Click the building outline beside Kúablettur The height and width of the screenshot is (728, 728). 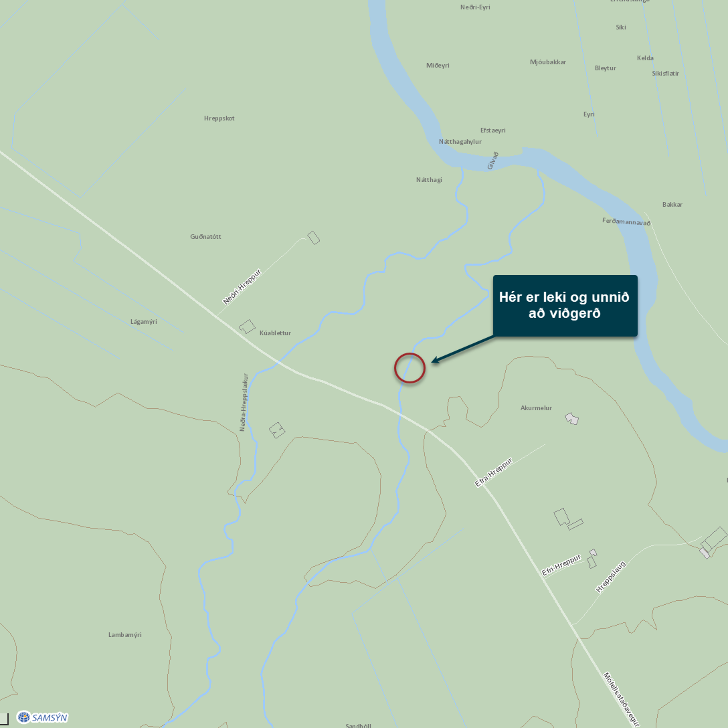tap(247, 326)
